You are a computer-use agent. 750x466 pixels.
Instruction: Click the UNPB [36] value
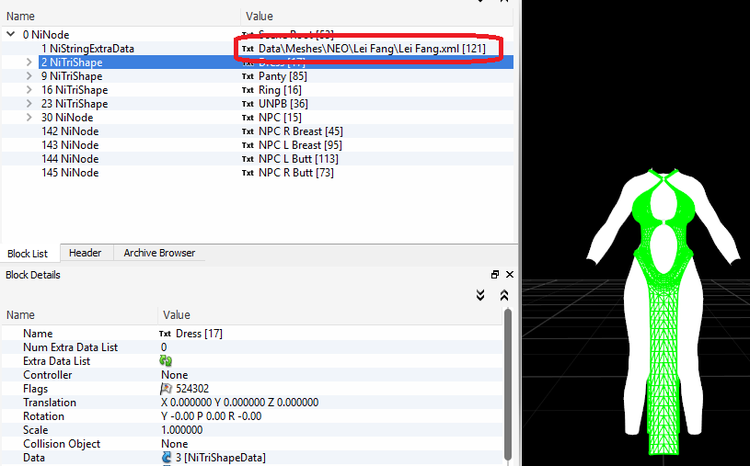tap(283, 104)
